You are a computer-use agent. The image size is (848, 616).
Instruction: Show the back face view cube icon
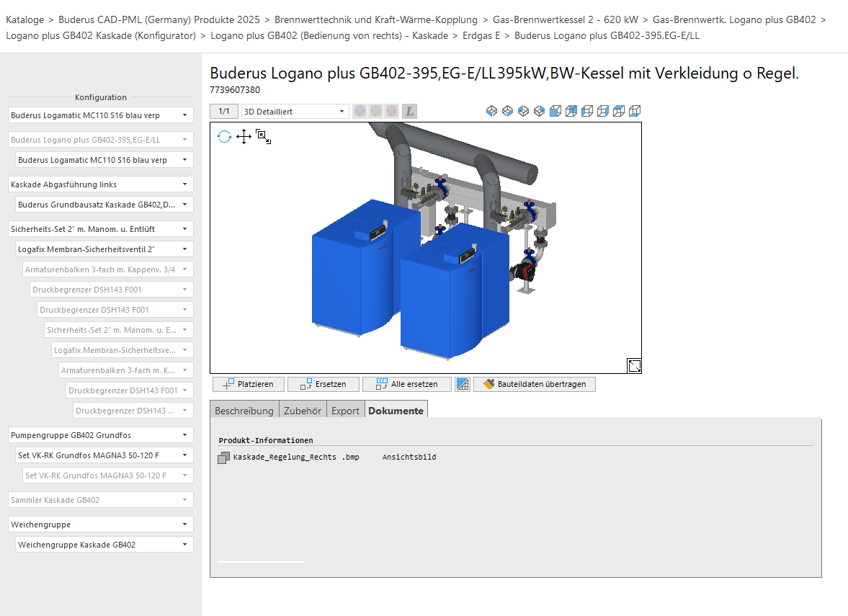[571, 111]
